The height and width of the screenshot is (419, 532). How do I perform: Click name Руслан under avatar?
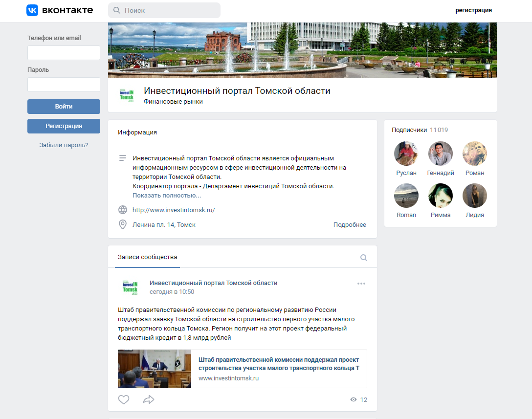click(x=406, y=173)
